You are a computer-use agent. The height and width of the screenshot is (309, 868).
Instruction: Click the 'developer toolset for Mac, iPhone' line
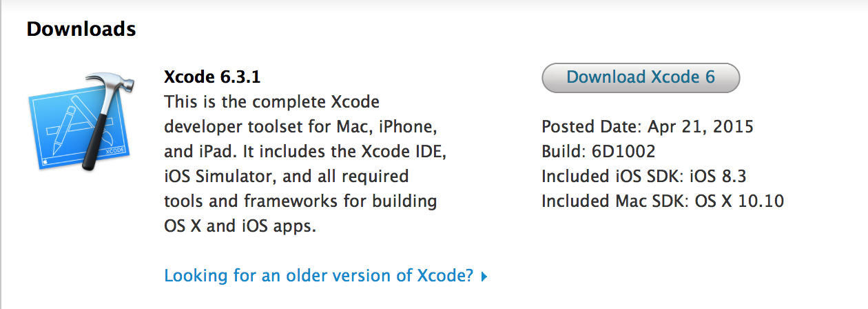[300, 127]
